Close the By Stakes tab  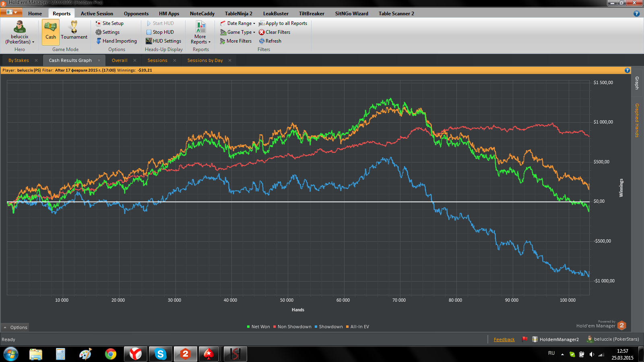tap(36, 60)
